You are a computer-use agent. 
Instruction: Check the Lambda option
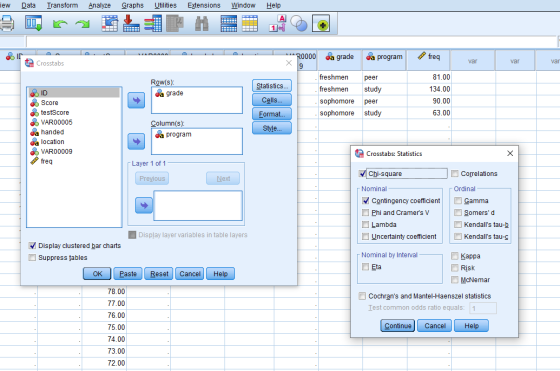point(365,225)
